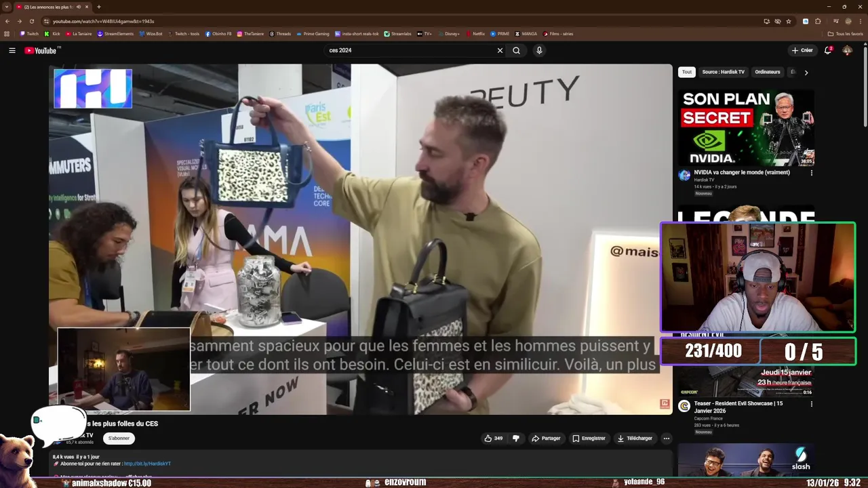Close the Les annonces les plus folles tab
This screenshot has width=868, height=488.
[x=87, y=7]
